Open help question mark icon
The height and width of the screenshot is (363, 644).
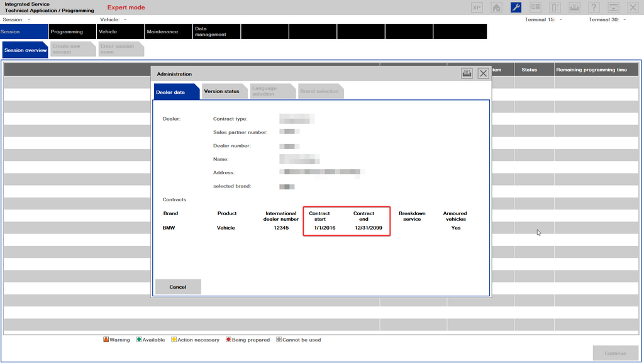pos(594,8)
